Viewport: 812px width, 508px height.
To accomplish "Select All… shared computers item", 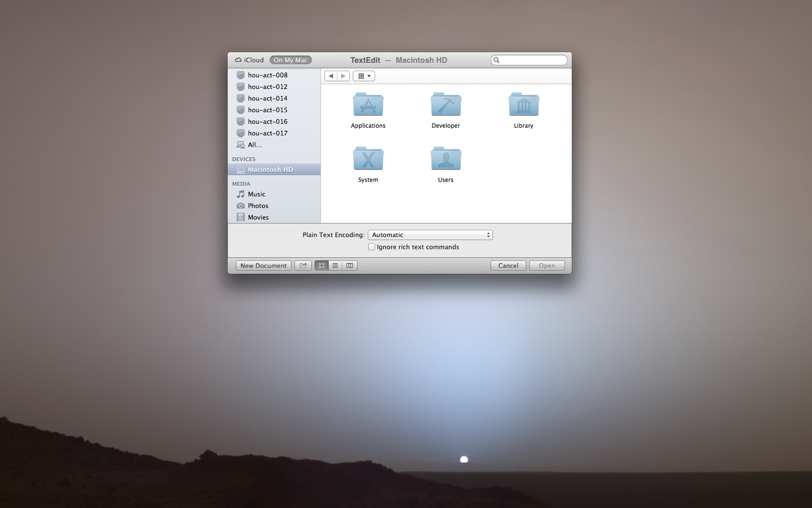I will [274, 145].
